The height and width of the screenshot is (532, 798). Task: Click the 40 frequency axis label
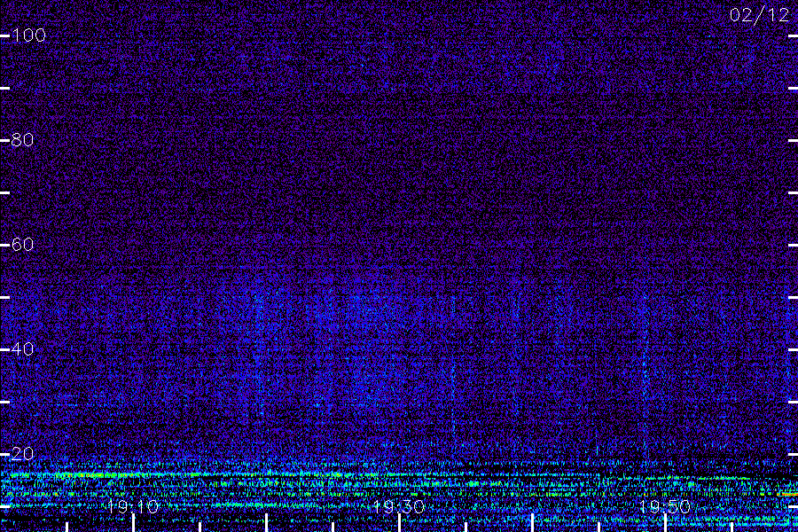coord(22,348)
